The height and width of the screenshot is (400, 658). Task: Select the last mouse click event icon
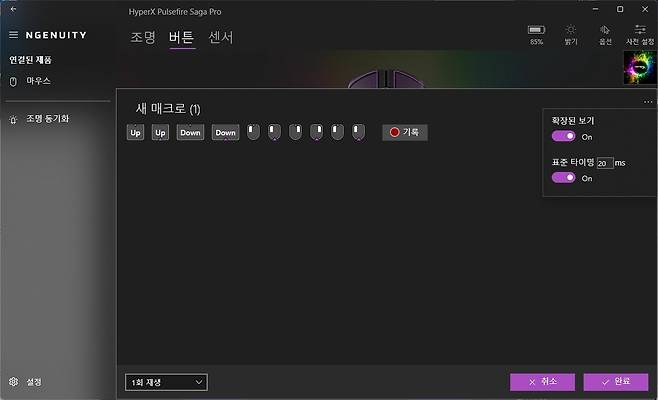(x=358, y=132)
